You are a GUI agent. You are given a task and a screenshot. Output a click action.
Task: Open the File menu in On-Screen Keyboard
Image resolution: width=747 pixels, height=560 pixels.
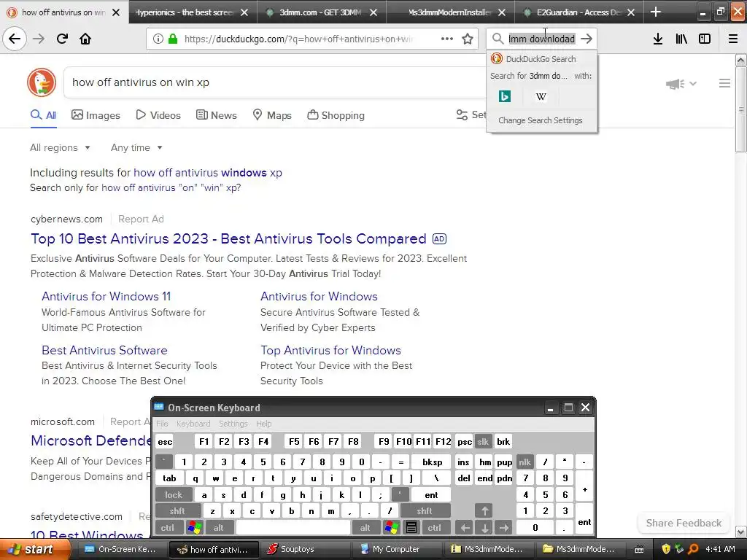(162, 424)
